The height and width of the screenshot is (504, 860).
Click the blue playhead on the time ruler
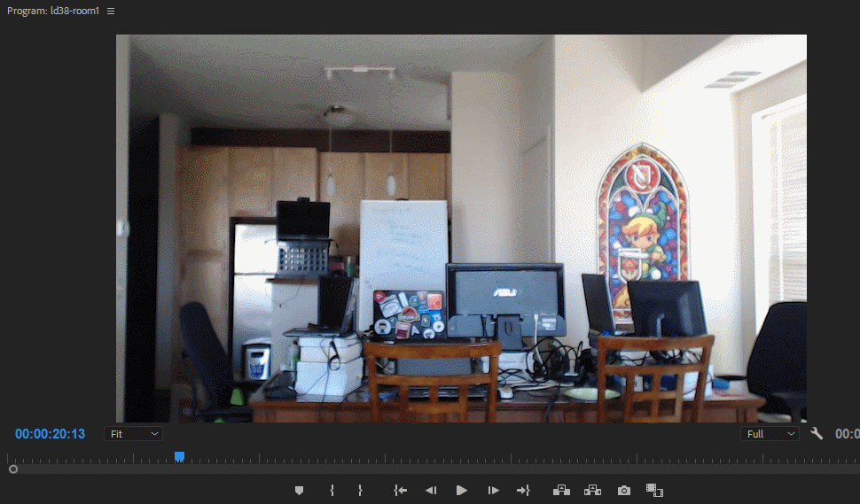(179, 457)
